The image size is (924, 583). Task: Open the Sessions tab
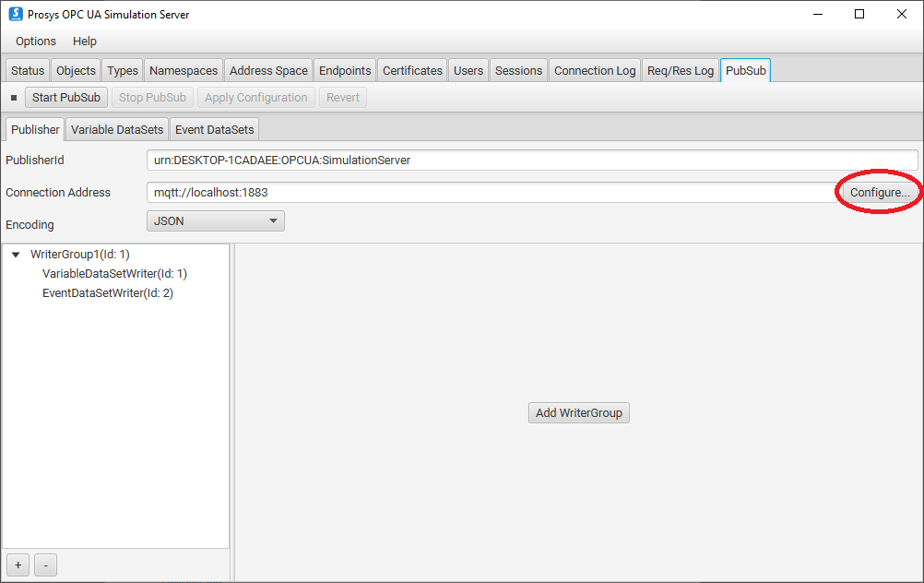(x=518, y=71)
